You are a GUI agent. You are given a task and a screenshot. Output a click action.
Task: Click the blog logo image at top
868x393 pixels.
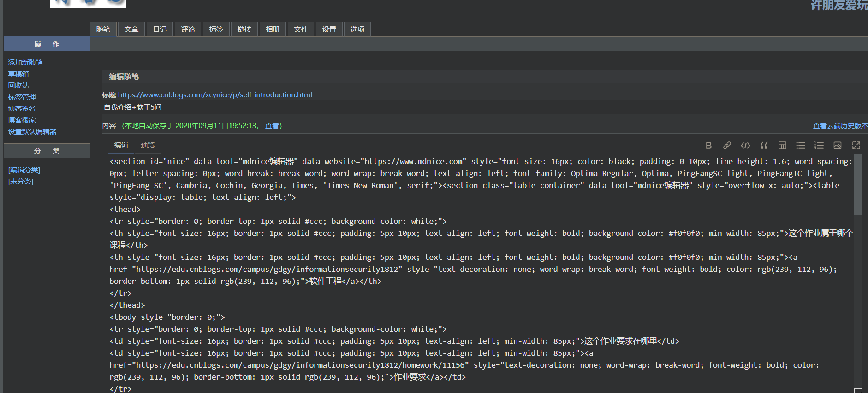coord(88,4)
